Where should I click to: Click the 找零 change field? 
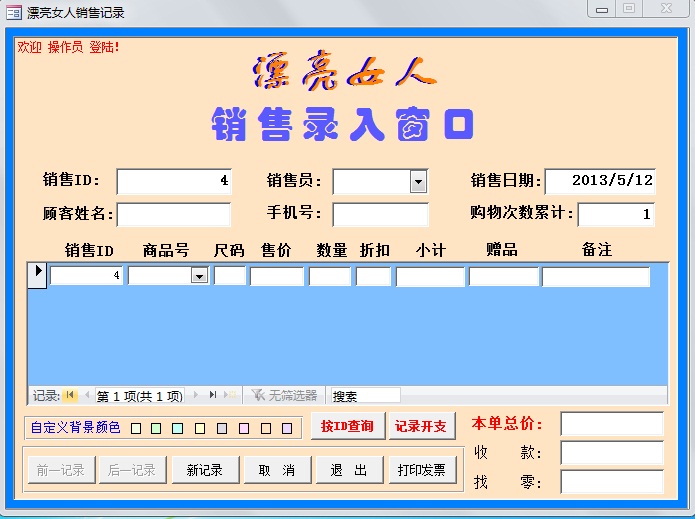coord(612,482)
